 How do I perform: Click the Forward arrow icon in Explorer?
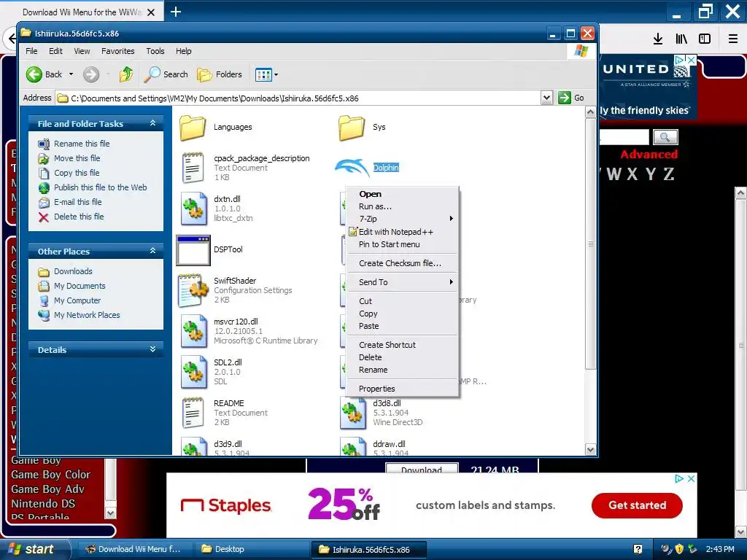tap(91, 74)
